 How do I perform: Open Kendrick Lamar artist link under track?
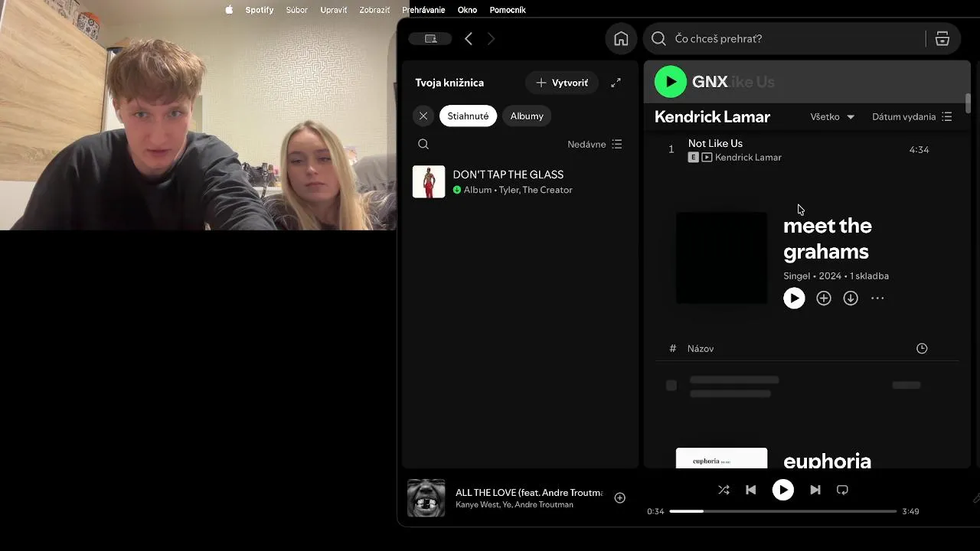click(x=748, y=157)
